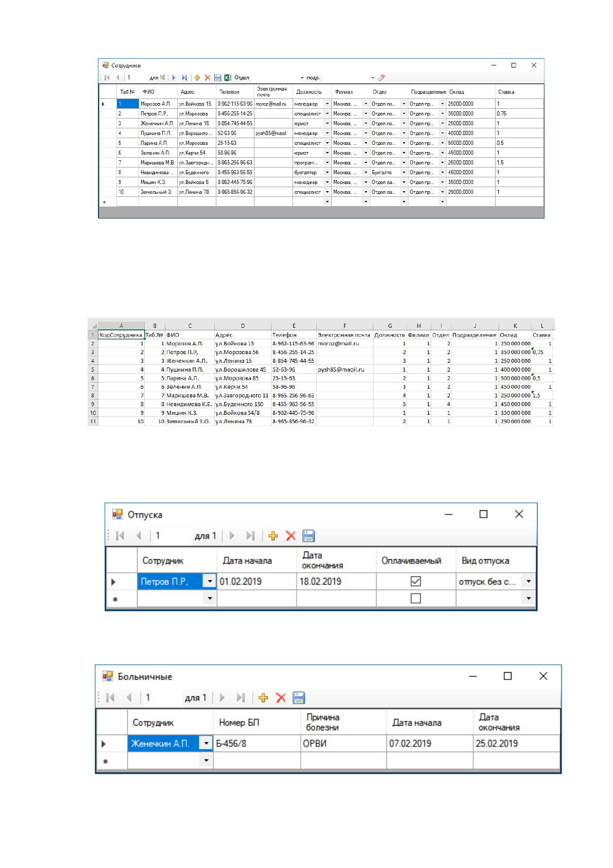Select cell Земельный З in Сотрудники grid
This screenshot has height=868, width=613.
[158, 192]
